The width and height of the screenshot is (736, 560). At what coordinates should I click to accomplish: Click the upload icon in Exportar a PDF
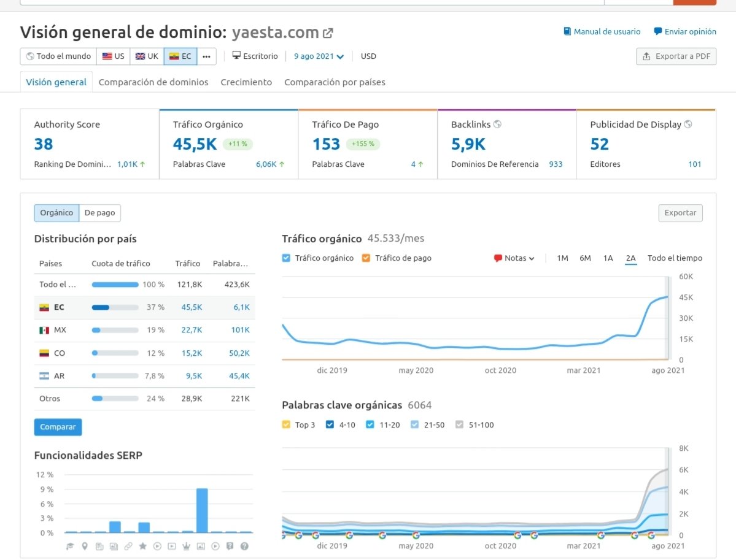tap(646, 56)
